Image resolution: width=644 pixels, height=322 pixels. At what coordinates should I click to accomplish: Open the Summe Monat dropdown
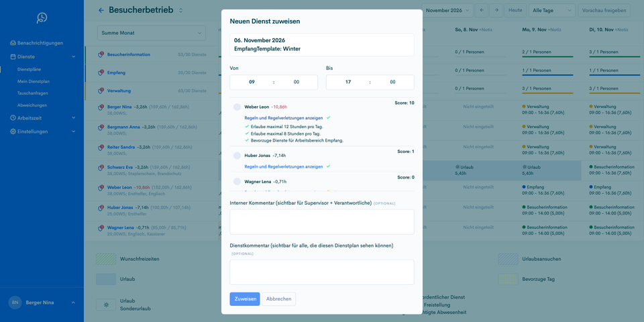pyautogui.click(x=152, y=33)
